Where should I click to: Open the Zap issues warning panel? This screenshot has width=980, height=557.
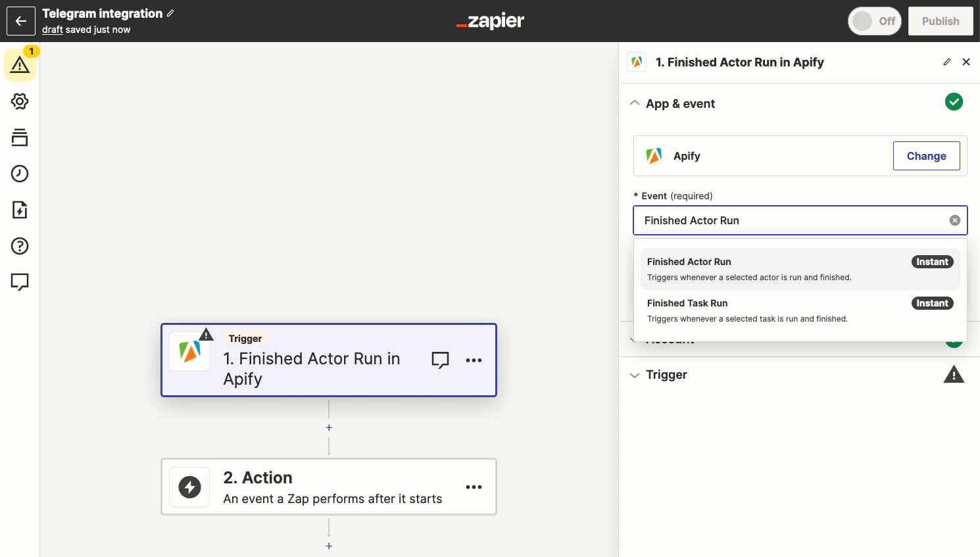click(x=20, y=64)
